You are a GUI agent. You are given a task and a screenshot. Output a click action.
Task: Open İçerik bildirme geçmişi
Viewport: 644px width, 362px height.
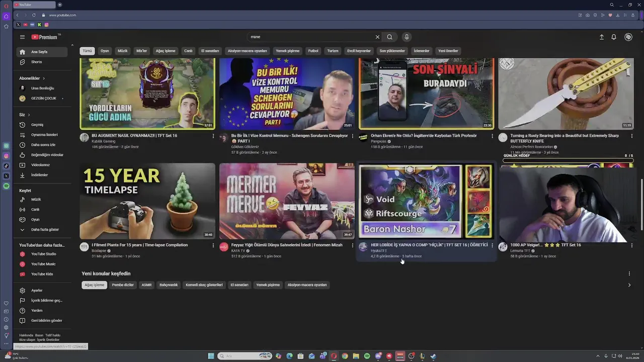pyautogui.click(x=41, y=301)
